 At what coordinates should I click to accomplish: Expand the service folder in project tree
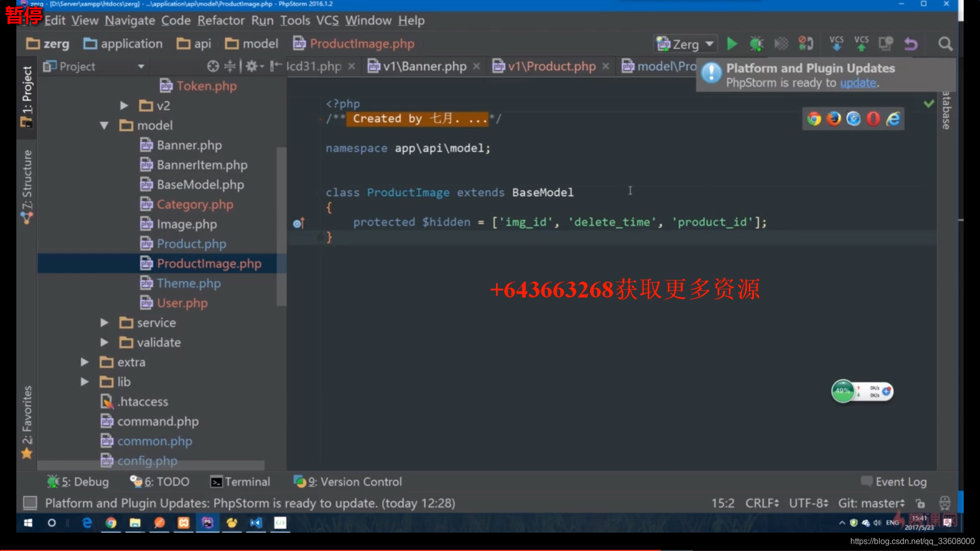click(105, 322)
